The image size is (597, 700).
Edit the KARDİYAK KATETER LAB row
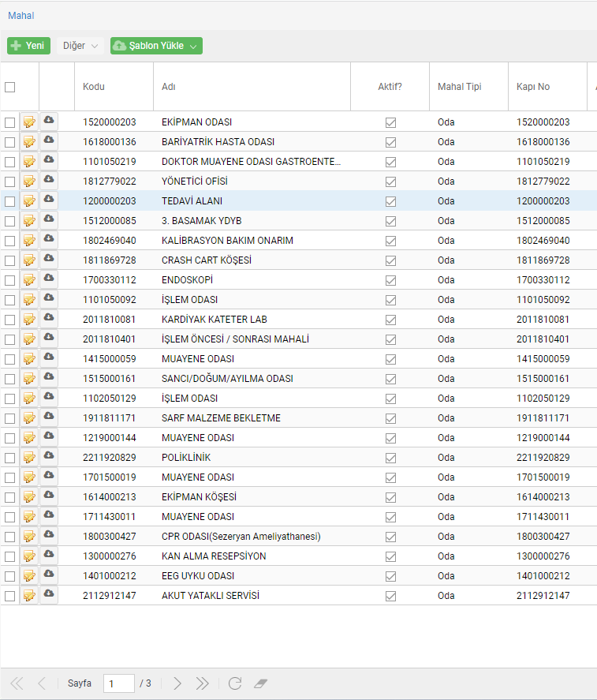(29, 319)
